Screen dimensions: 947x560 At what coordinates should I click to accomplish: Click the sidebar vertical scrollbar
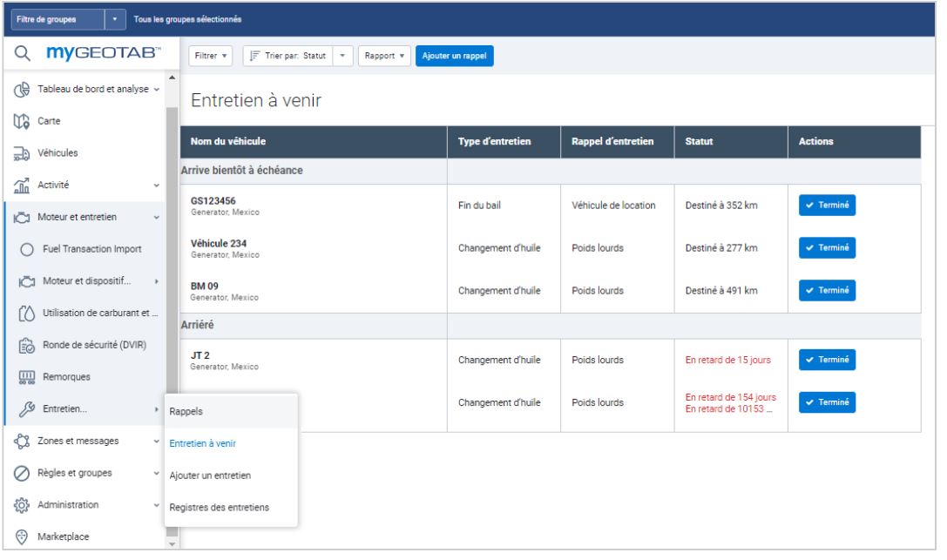[x=171, y=261]
